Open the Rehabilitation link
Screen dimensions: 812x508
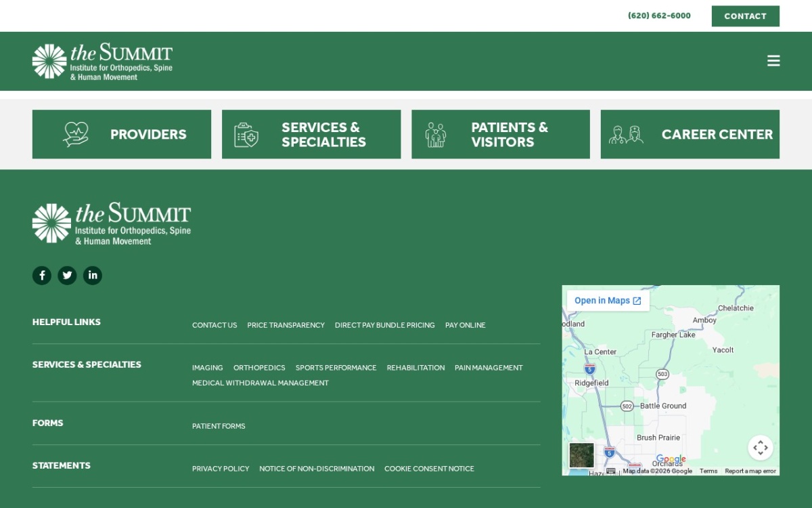416,368
